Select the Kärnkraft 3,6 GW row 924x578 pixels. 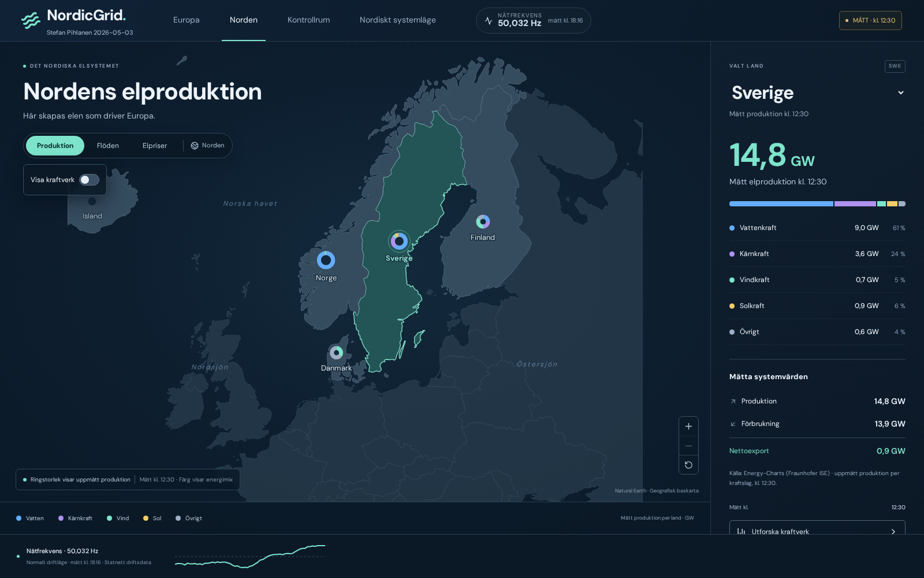(x=817, y=254)
